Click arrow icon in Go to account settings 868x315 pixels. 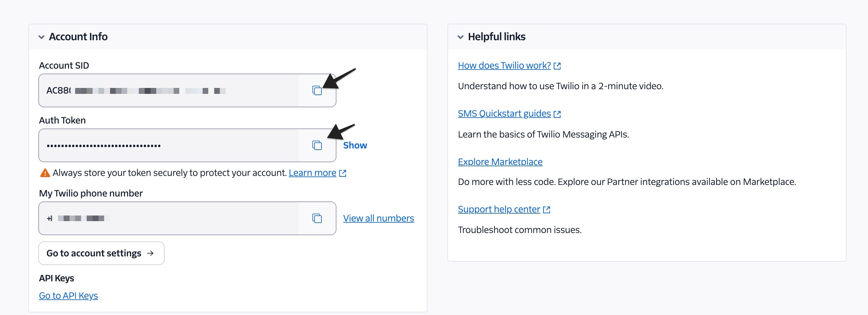pos(150,253)
